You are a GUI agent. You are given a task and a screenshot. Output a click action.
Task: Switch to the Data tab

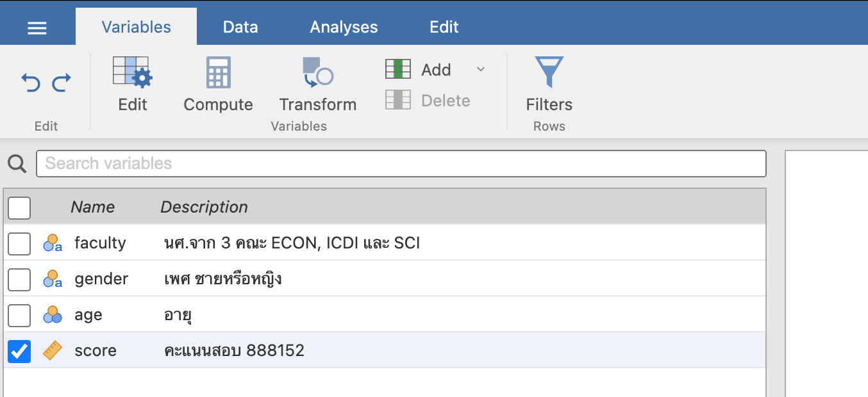click(240, 28)
